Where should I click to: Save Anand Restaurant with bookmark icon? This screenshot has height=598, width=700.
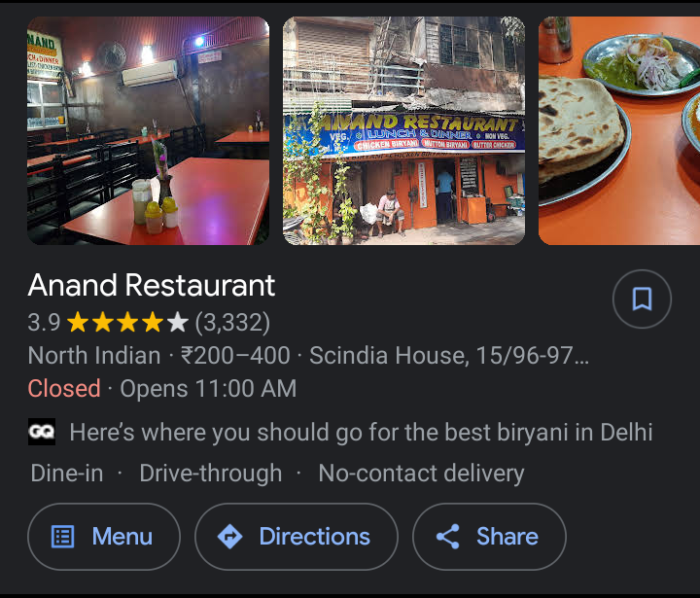(642, 299)
